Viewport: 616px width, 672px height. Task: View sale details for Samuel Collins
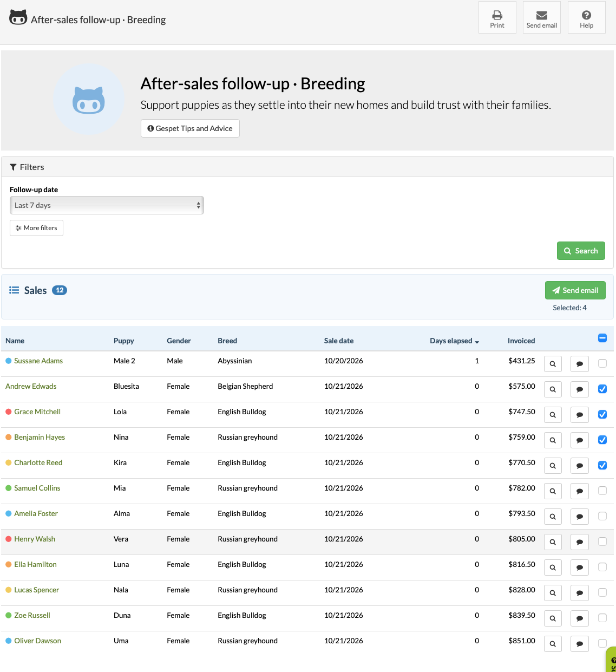[553, 491]
